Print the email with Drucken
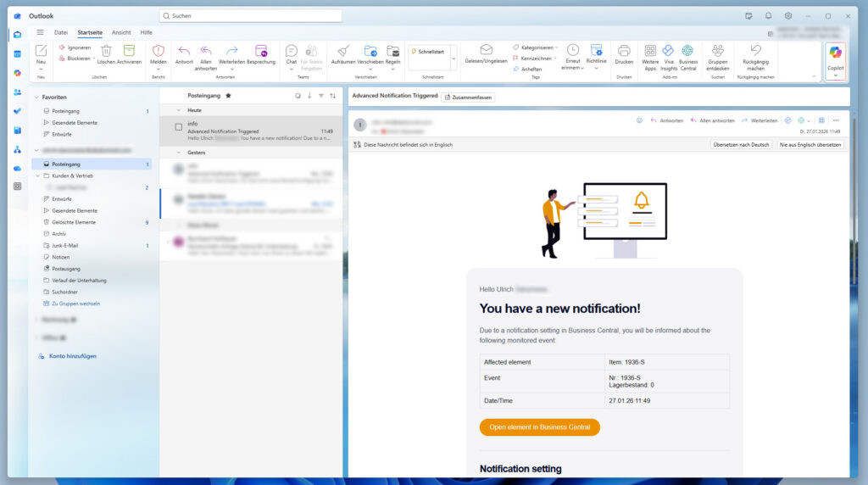 (x=624, y=53)
